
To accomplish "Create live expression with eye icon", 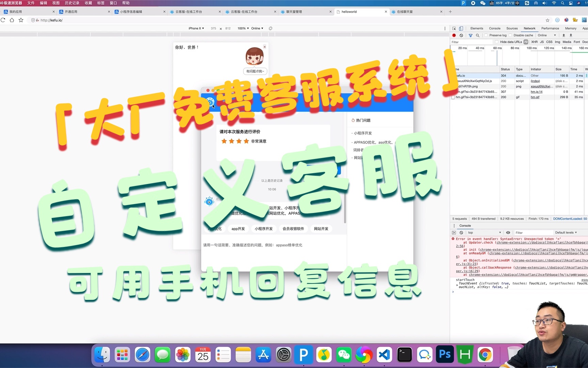I will [x=508, y=233].
